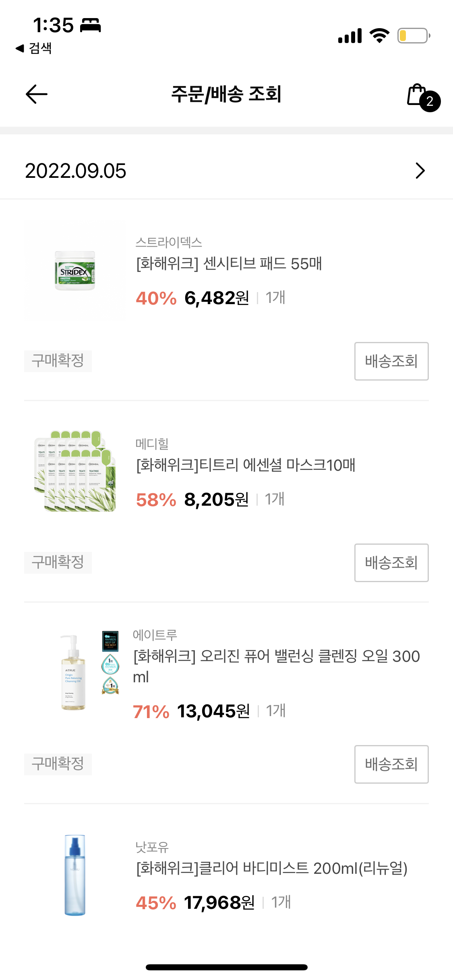Screen dimensions: 453x980
Task: Open 오리진 퓨어 밸런싱 클렌징 오일 title
Action: click(276, 657)
